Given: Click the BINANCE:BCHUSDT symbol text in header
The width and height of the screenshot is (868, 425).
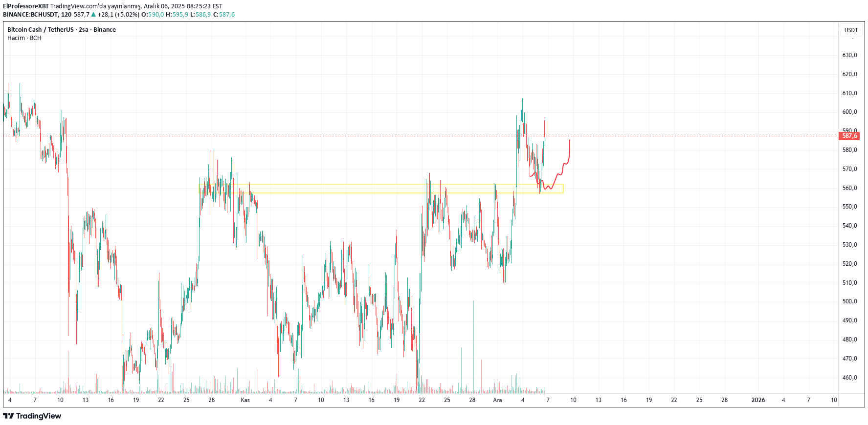Looking at the screenshot, I should 30,15.
